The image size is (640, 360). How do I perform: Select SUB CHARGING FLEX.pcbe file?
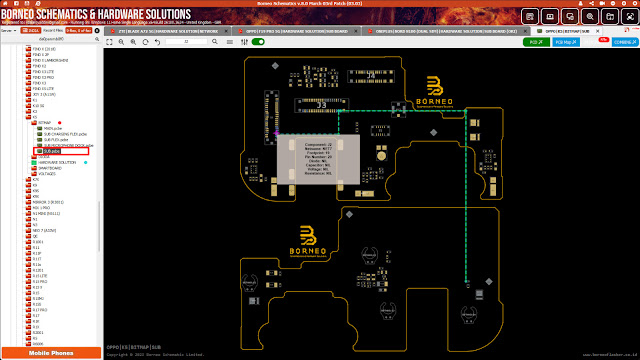(x=65, y=134)
